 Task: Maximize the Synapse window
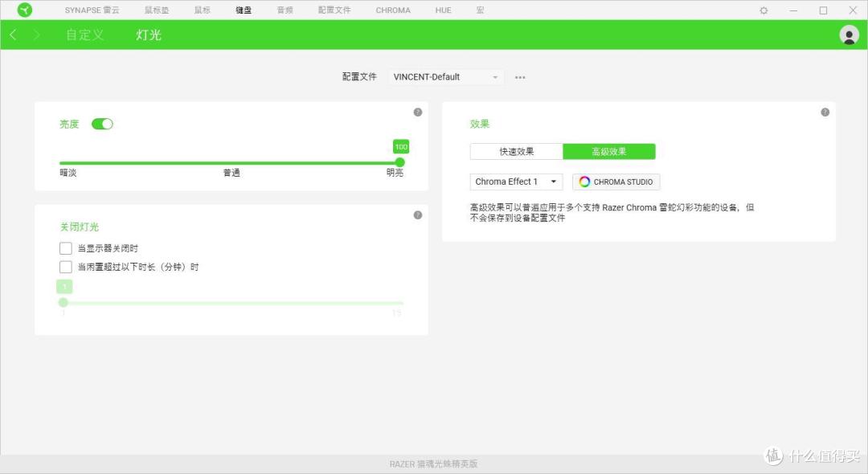tap(823, 10)
